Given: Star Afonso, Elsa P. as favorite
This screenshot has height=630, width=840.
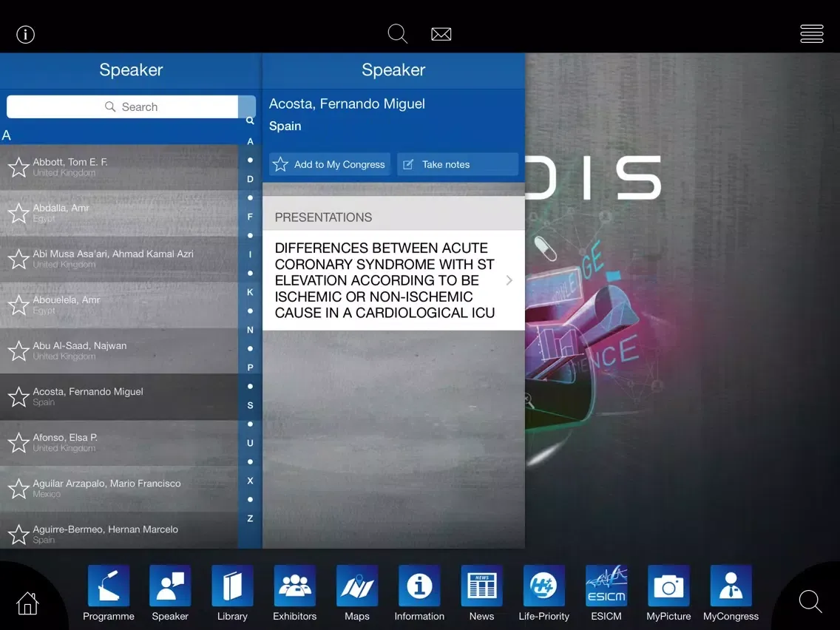Looking at the screenshot, I should pos(18,442).
